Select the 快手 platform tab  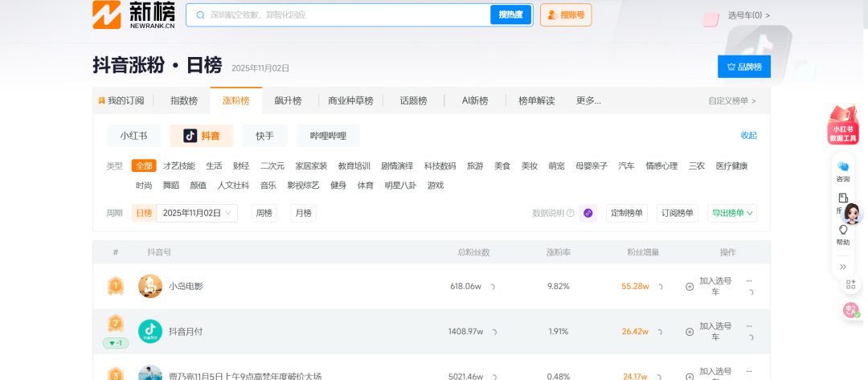pos(264,136)
